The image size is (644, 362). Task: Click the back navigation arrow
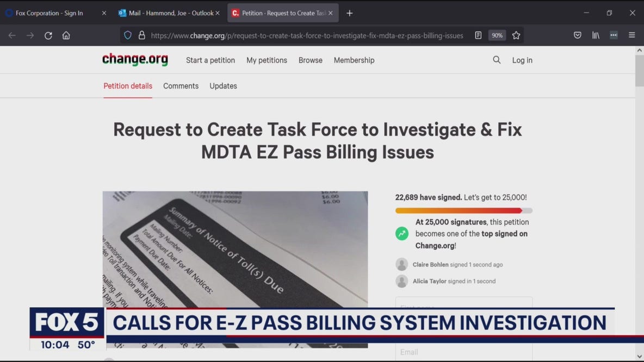click(12, 36)
